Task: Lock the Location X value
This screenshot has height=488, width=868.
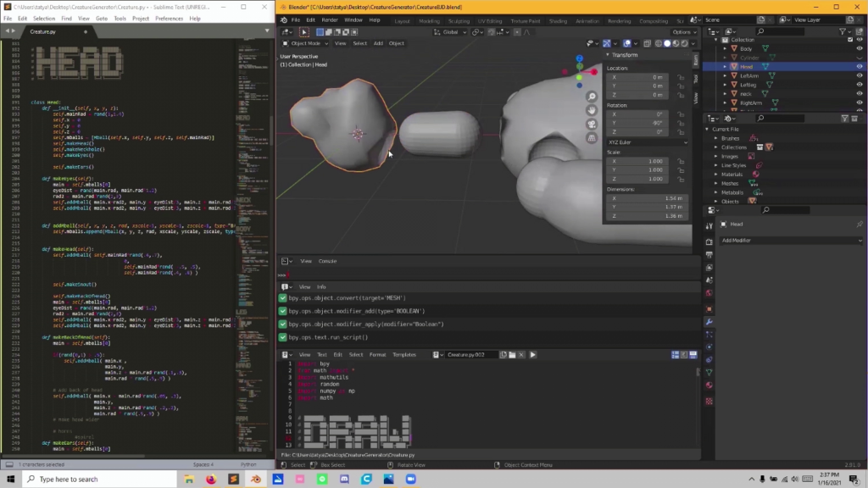Action: (x=681, y=77)
